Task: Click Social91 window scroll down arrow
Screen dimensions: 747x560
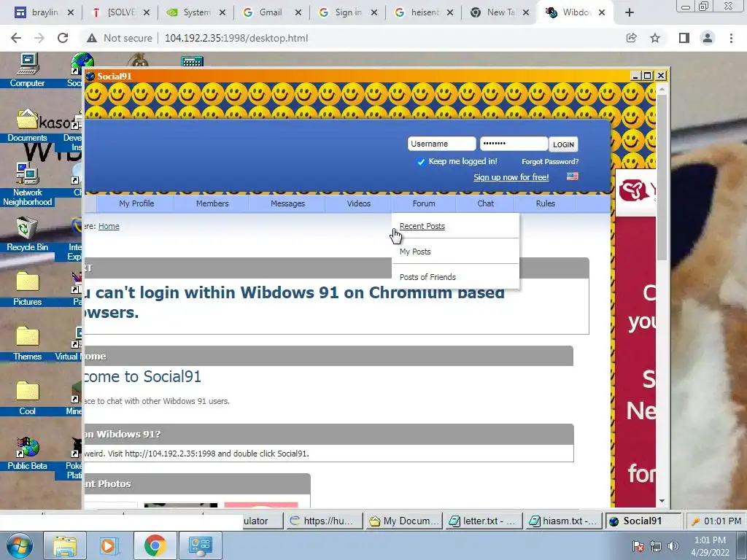Action: [662, 501]
